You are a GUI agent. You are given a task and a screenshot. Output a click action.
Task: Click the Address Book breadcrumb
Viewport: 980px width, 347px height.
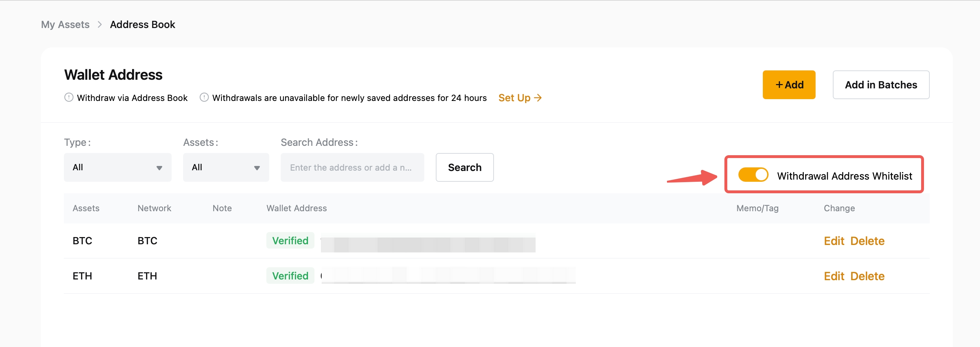pyautogui.click(x=142, y=25)
